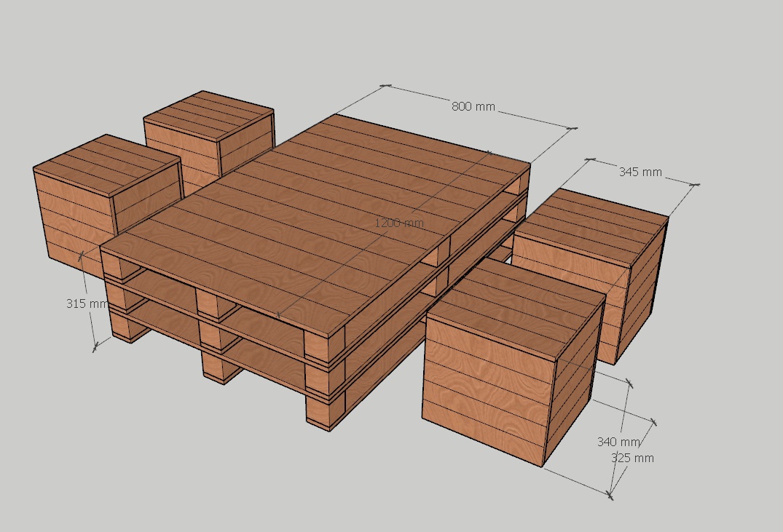The image size is (783, 532).
Task: Select top of crate beneath 345 mm dimension
Action: pyautogui.click(x=590, y=226)
